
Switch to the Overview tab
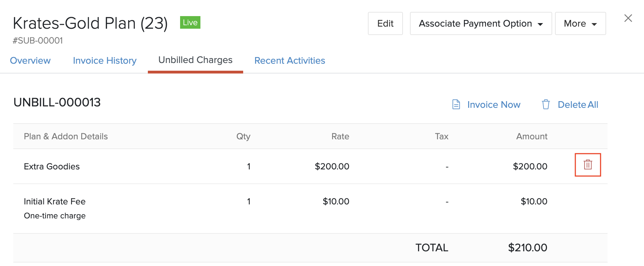point(30,61)
